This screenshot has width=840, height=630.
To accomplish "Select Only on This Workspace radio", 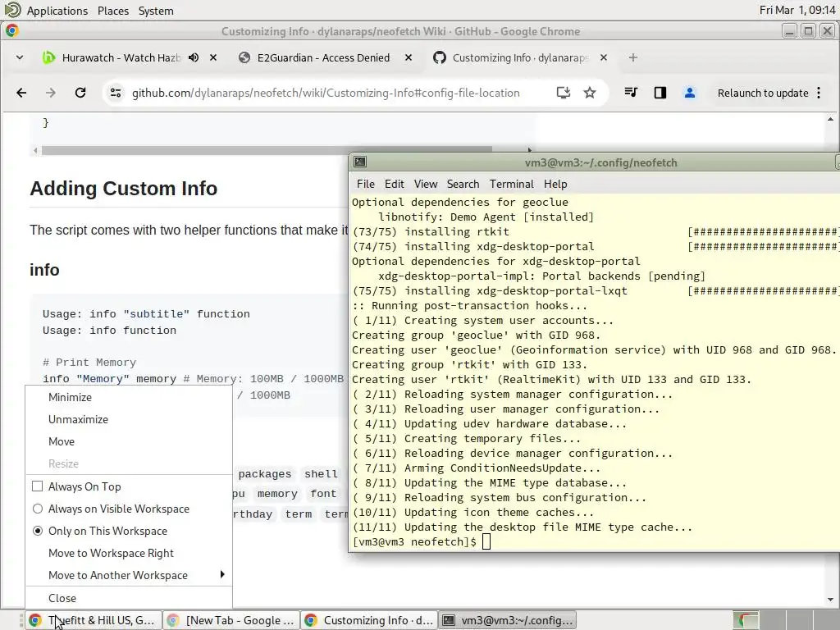I will (x=38, y=531).
